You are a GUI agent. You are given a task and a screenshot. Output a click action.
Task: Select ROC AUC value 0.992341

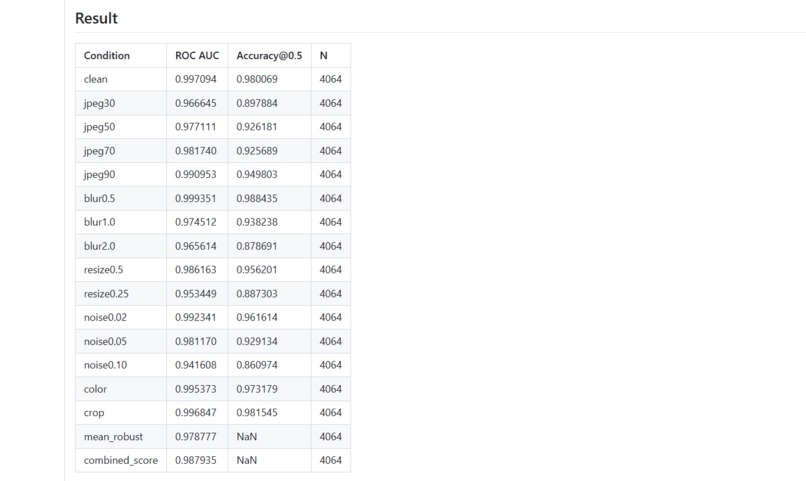[195, 318]
